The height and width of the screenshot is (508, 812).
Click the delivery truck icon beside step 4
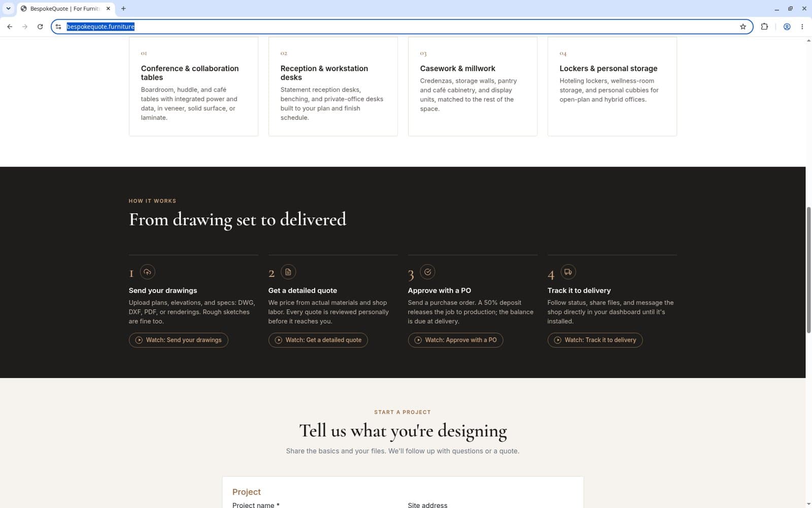(x=568, y=272)
